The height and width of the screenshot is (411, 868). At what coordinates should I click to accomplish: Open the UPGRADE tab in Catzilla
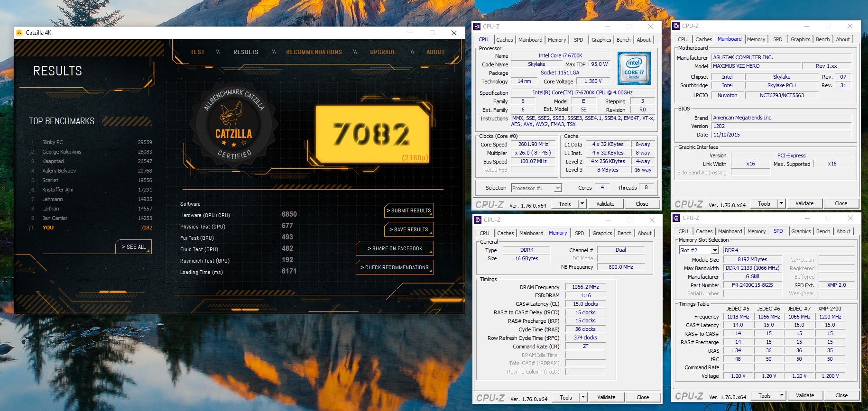pyautogui.click(x=383, y=52)
